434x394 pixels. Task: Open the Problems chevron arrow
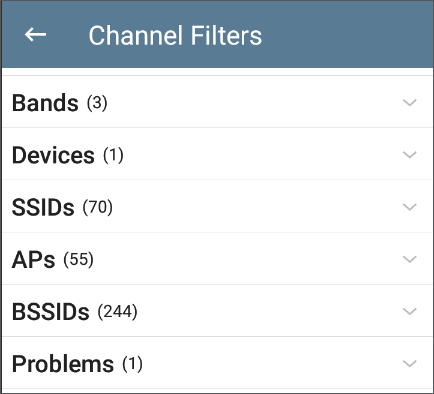click(410, 363)
